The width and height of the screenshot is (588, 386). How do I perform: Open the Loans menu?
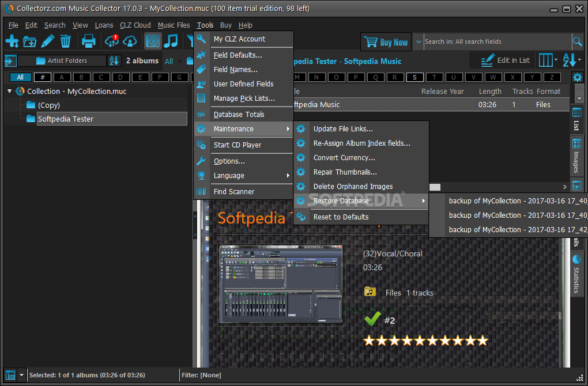click(104, 25)
